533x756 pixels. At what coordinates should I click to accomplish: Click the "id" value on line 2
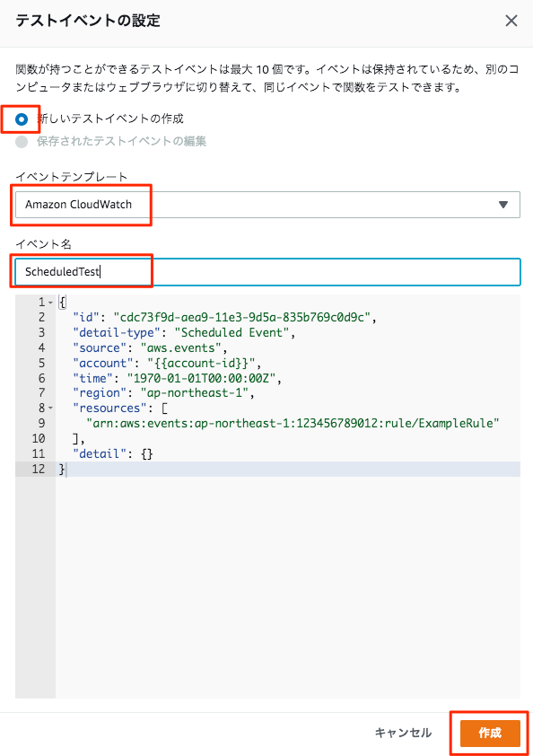click(x=241, y=317)
